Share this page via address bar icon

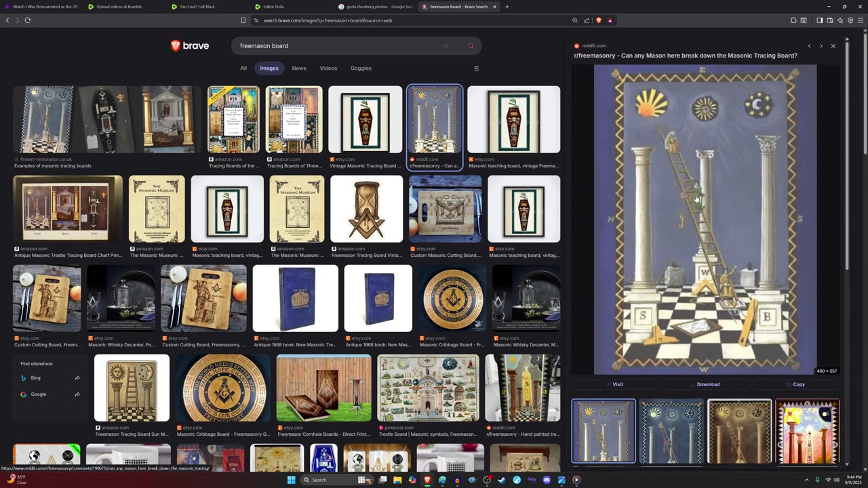click(x=587, y=20)
